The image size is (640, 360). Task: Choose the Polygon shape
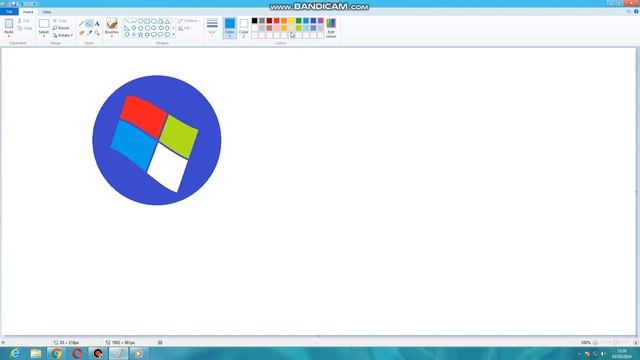point(161,21)
